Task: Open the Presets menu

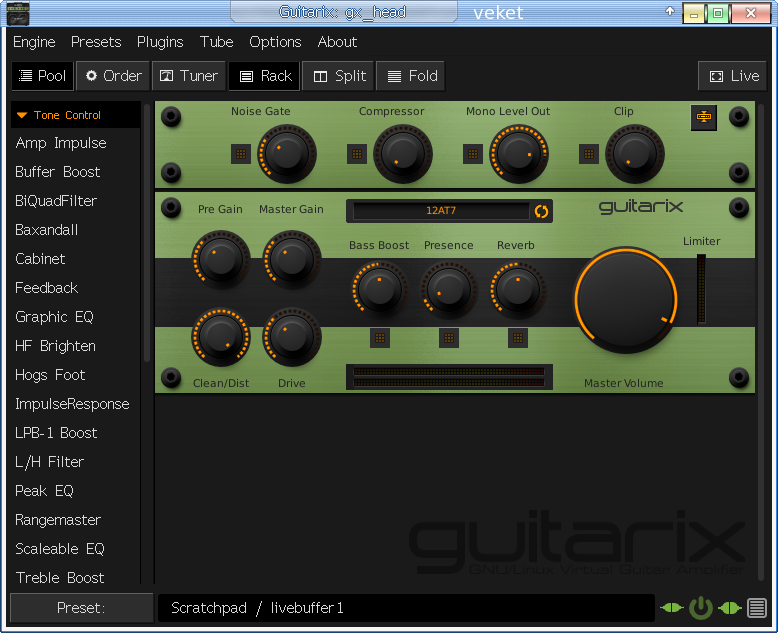Action: coord(96,42)
